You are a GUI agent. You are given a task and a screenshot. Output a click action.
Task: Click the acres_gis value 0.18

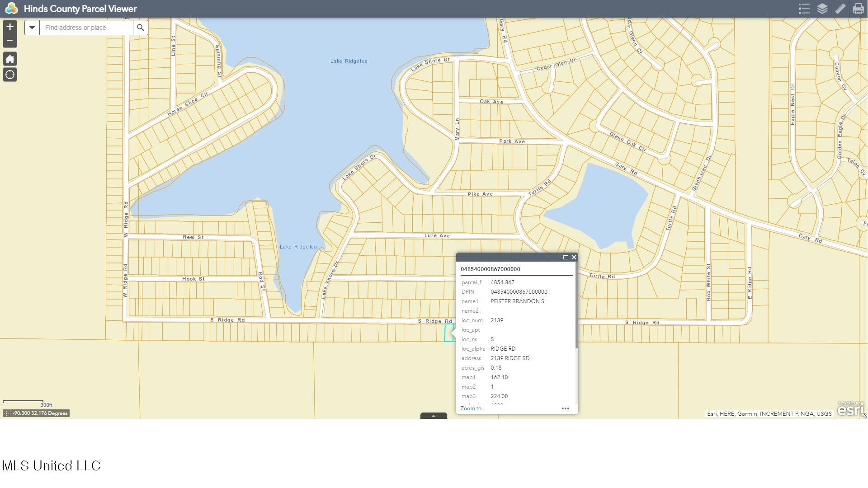click(x=496, y=368)
